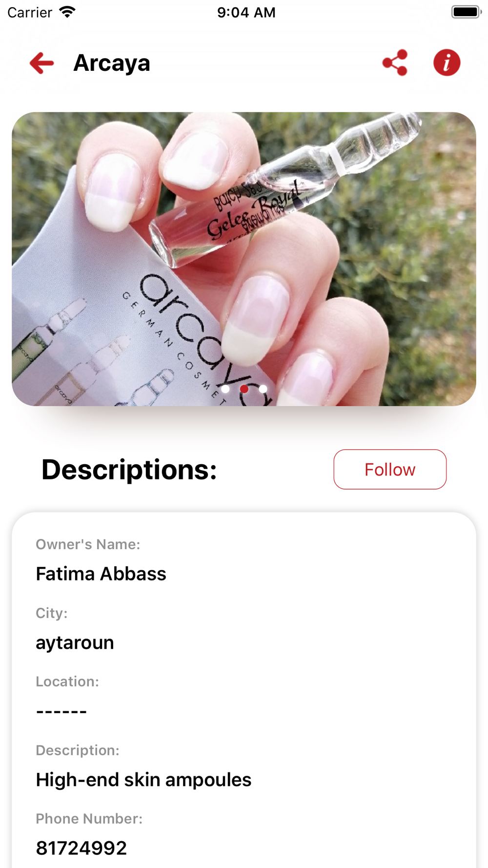The width and height of the screenshot is (488, 868).
Task: Tap the Arcaya page title
Action: click(x=112, y=63)
